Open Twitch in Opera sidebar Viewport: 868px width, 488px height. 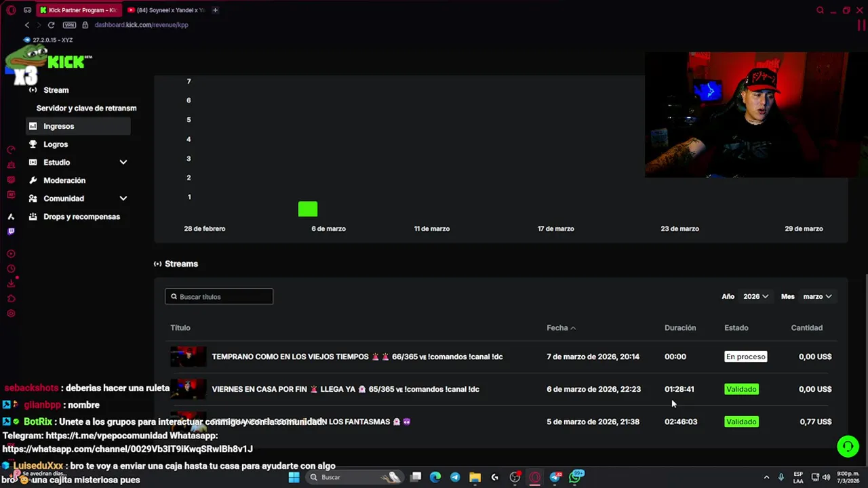click(11, 232)
